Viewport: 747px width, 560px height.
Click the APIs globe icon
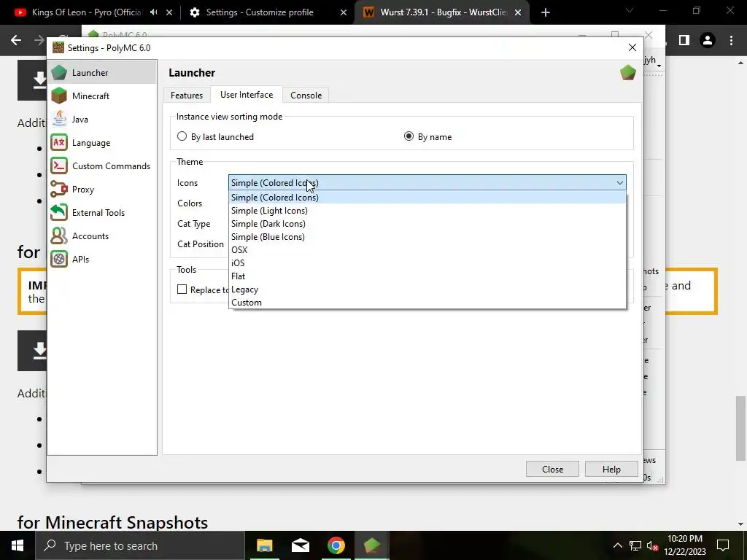(59, 259)
